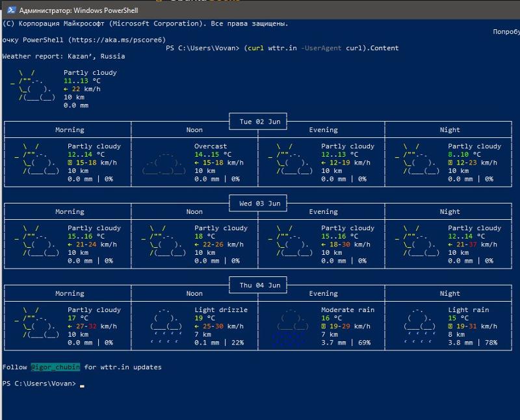
Task: Click Thursday Evening precipitation '3.7 mm | 69%'
Action: [x=346, y=343]
